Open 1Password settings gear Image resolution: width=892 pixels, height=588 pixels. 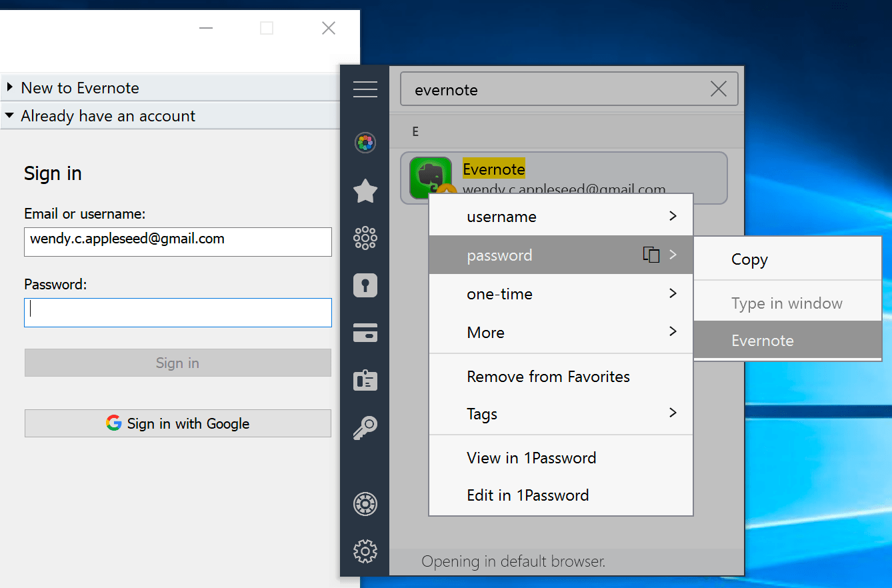(365, 552)
